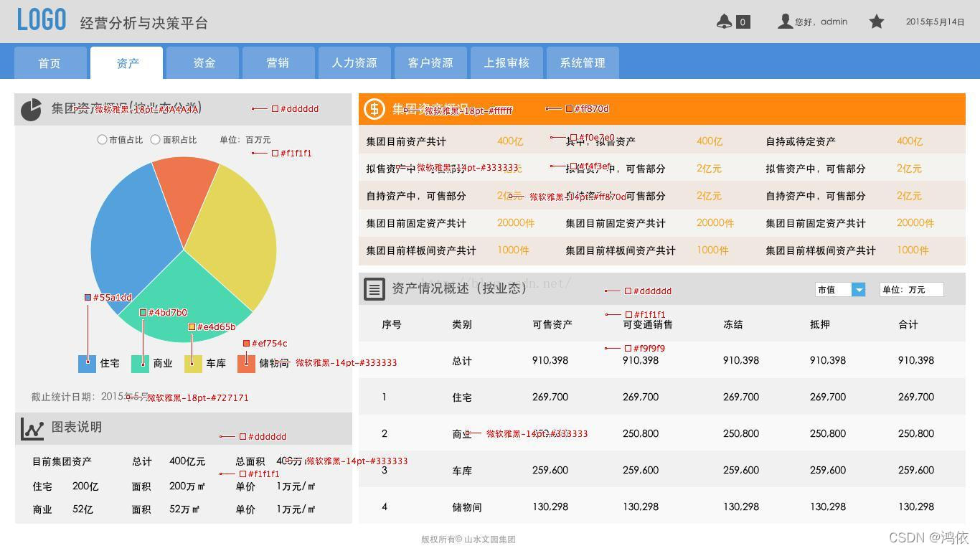Click the 合计 column header
The height and width of the screenshot is (551, 980).
coord(908,325)
